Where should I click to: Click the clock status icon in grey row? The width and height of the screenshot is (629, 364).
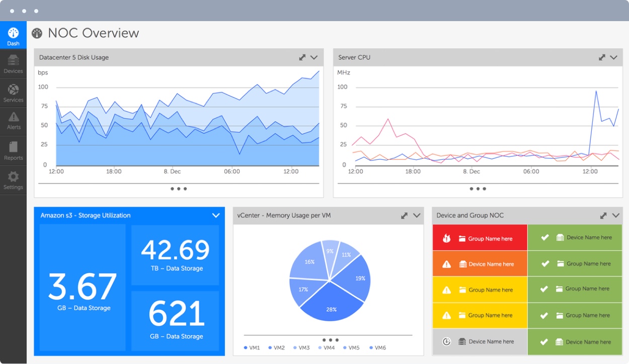pyautogui.click(x=446, y=341)
